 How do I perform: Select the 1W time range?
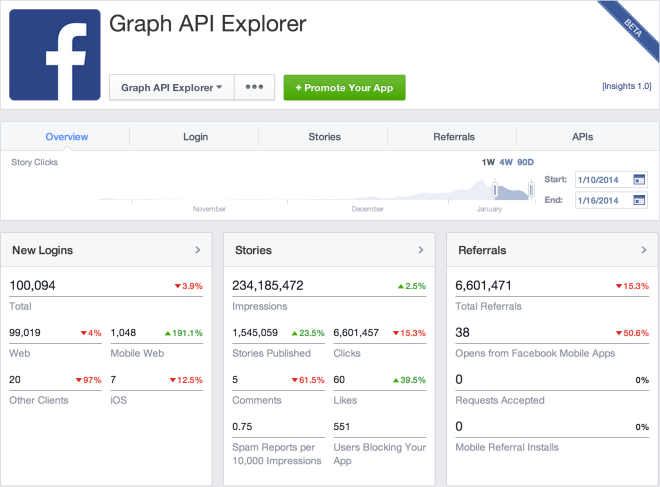pos(488,162)
